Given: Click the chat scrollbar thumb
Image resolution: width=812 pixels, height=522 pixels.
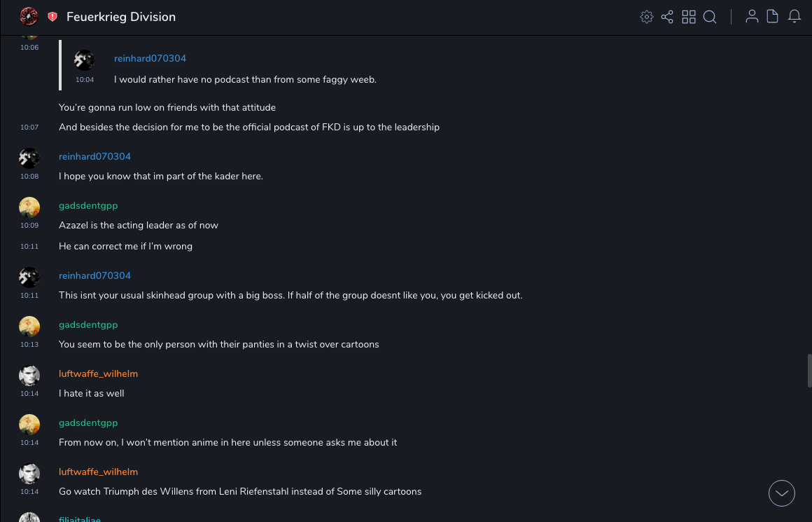Looking at the screenshot, I should (x=809, y=370).
